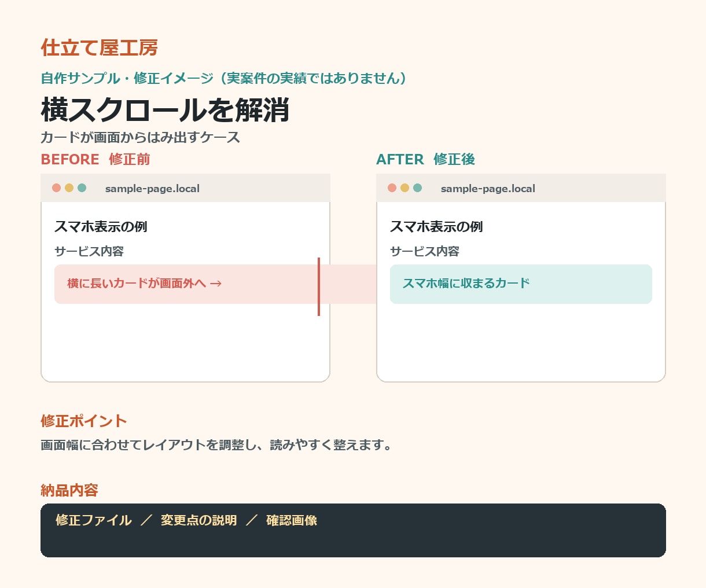Click the 仕立て屋工房 brand title

(99, 47)
